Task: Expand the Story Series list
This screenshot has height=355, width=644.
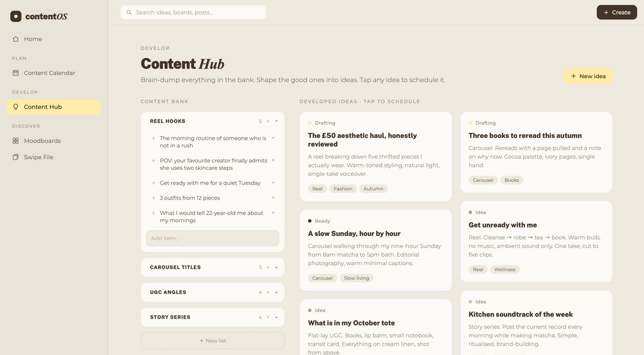Action: click(x=277, y=317)
